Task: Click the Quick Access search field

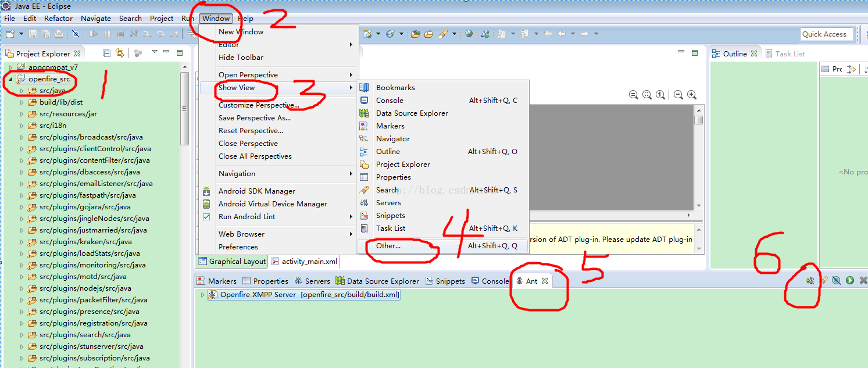Action: tap(827, 34)
